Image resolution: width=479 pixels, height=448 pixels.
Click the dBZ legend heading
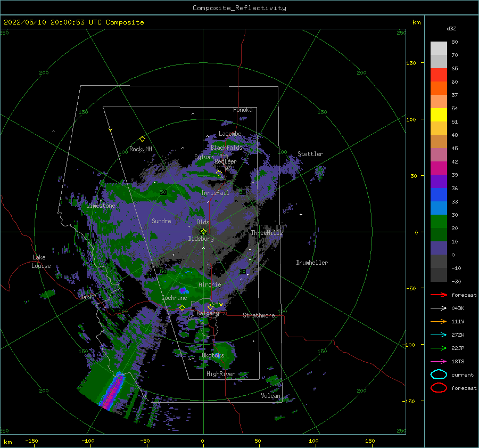(x=451, y=29)
